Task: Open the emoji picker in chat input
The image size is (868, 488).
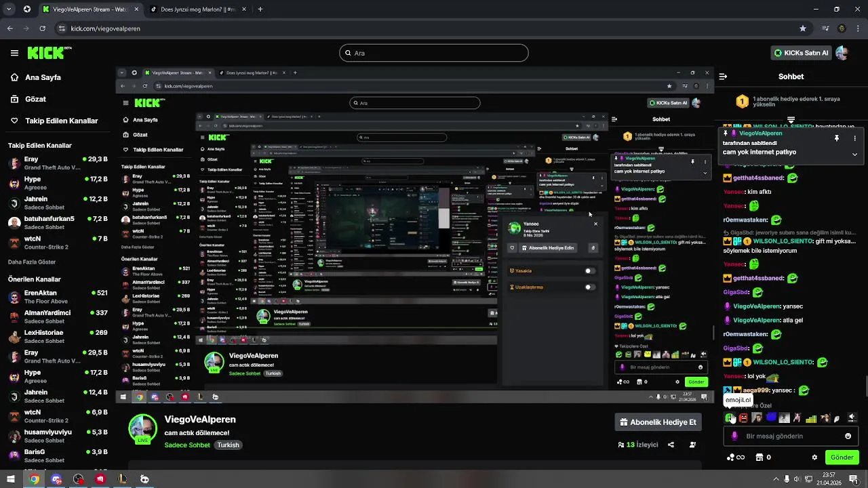Action: point(848,436)
